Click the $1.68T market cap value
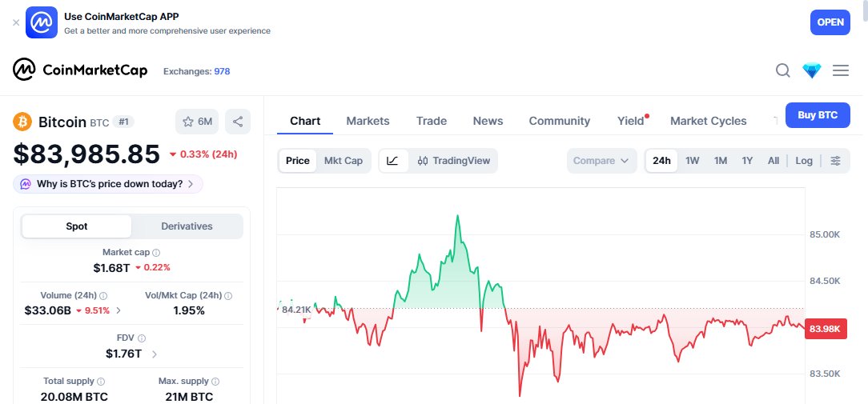868x404 pixels. pos(111,268)
